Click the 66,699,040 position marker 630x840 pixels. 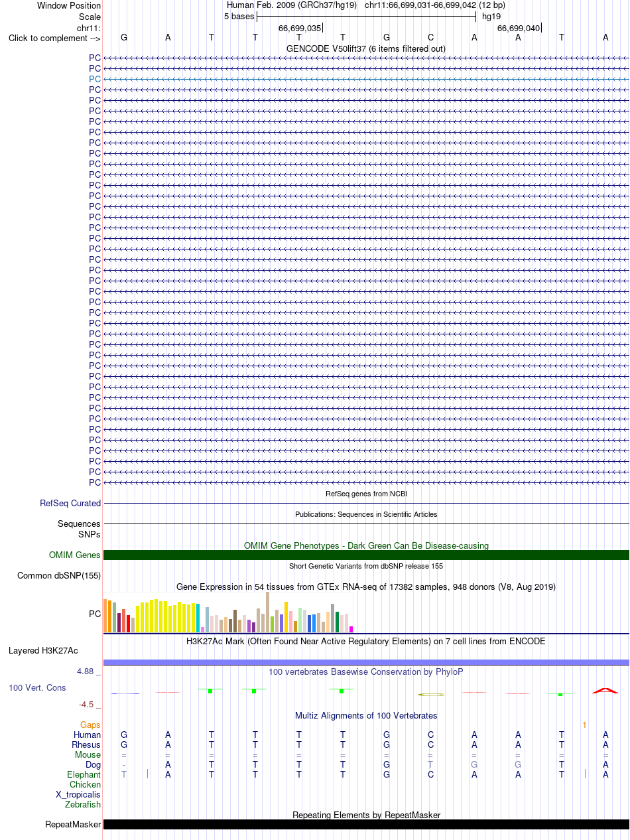519,28
